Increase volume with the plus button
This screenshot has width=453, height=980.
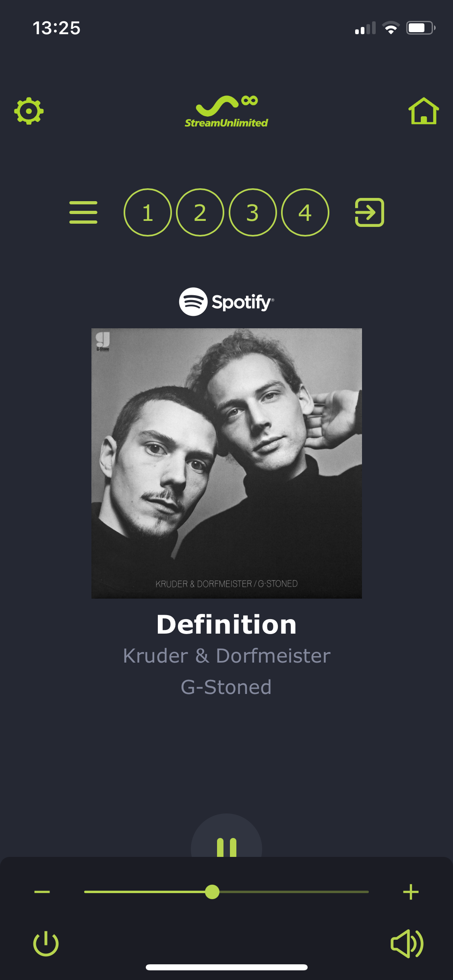pyautogui.click(x=411, y=892)
